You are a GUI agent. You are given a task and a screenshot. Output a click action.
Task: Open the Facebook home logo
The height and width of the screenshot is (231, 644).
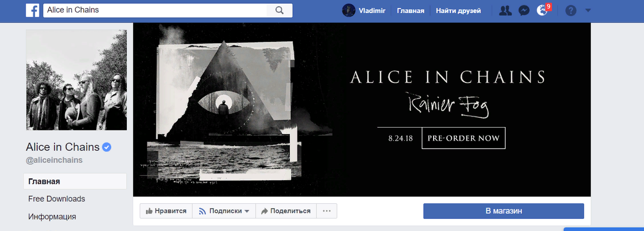33,10
